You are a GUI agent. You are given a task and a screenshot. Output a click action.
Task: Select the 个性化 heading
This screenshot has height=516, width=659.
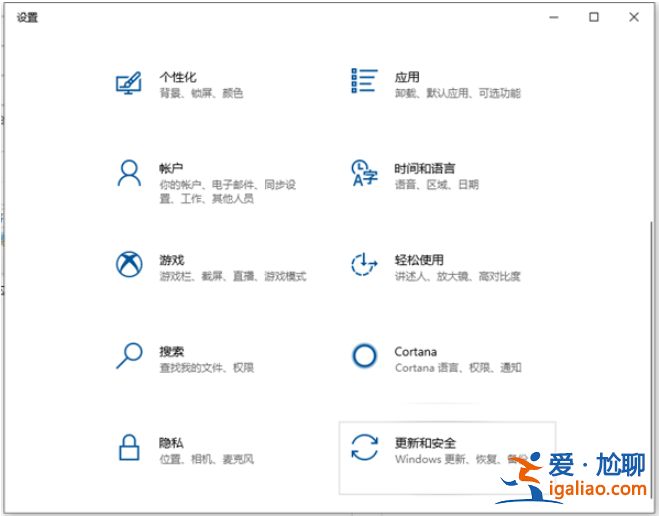(178, 77)
